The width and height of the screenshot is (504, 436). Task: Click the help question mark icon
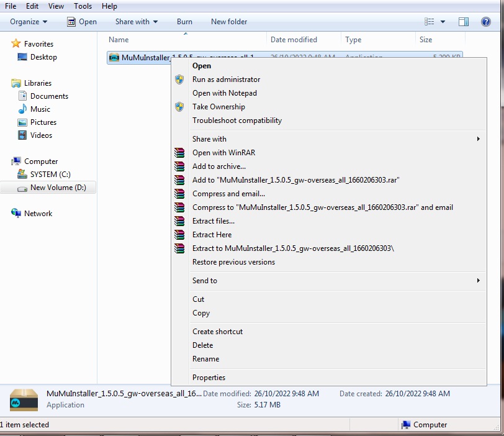tap(486, 22)
